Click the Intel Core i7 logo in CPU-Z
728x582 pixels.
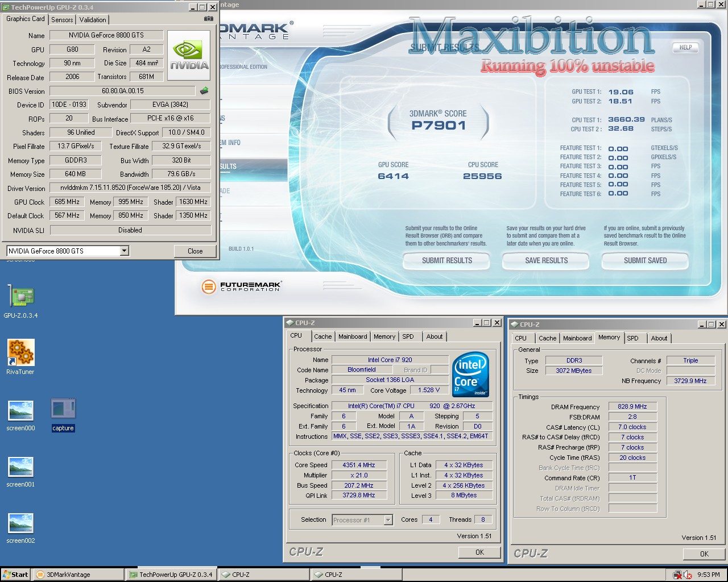tap(470, 375)
